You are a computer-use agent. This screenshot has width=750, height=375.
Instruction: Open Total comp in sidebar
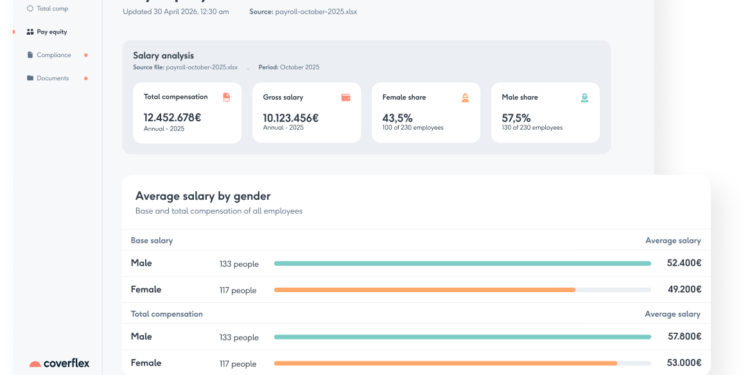tap(47, 9)
